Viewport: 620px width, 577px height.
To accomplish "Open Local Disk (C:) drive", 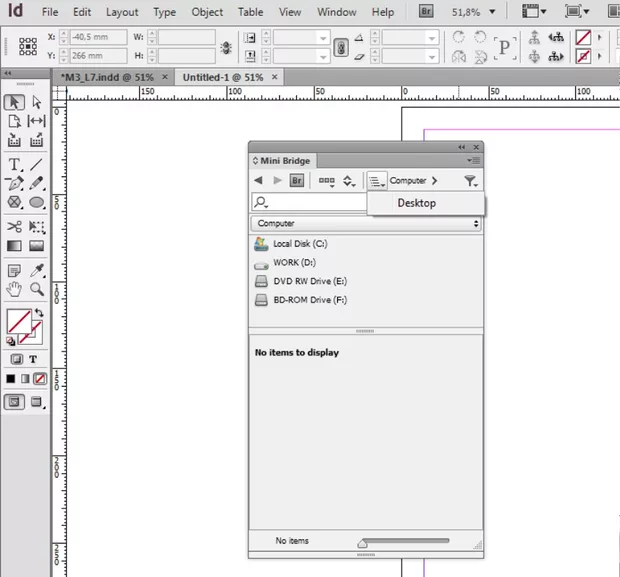I will tap(300, 244).
